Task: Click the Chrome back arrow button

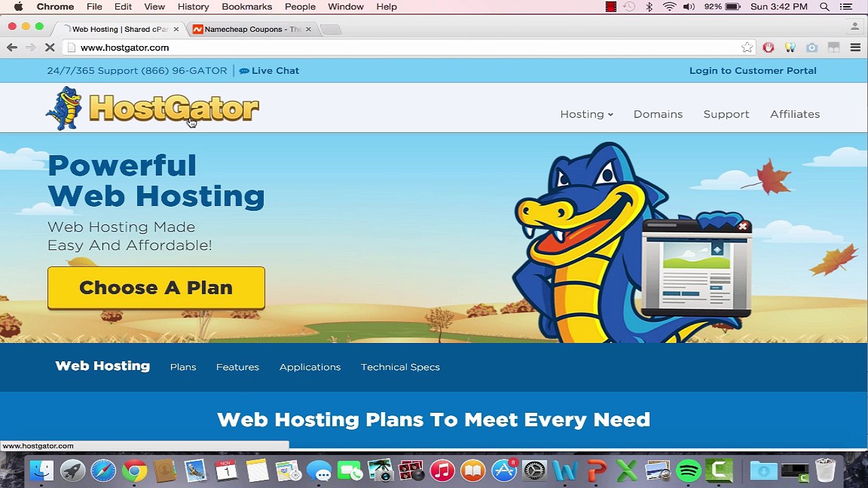Action: (x=12, y=47)
